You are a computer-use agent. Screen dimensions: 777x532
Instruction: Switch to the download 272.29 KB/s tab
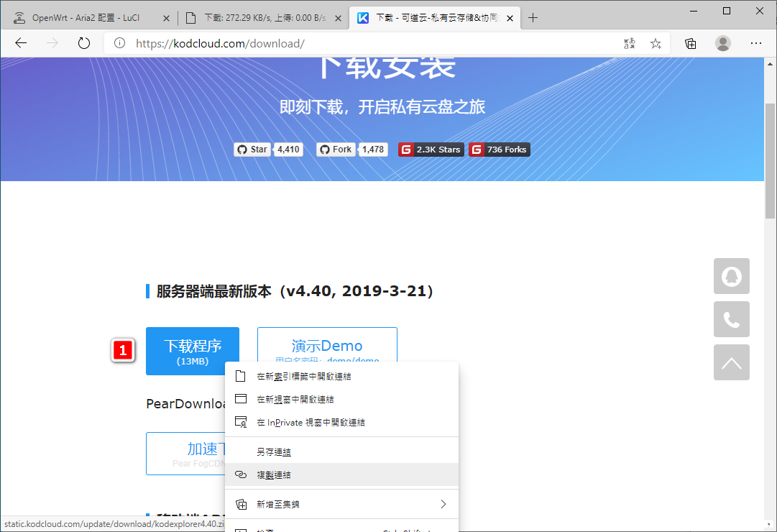(262, 18)
